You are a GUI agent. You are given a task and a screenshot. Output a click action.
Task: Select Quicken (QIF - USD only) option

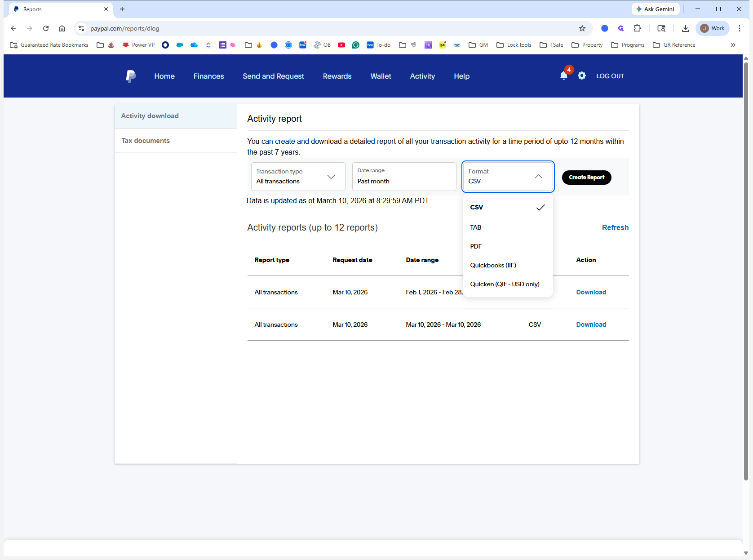pos(508,284)
